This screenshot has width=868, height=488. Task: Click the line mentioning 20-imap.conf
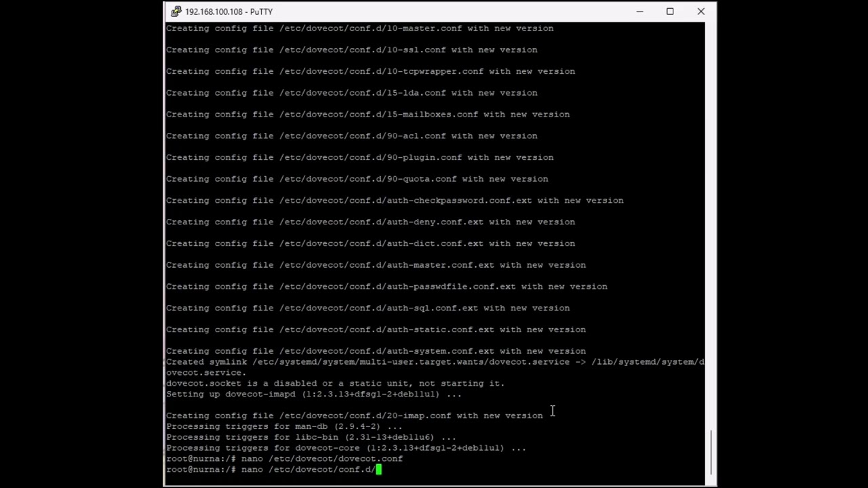pyautogui.click(x=355, y=415)
